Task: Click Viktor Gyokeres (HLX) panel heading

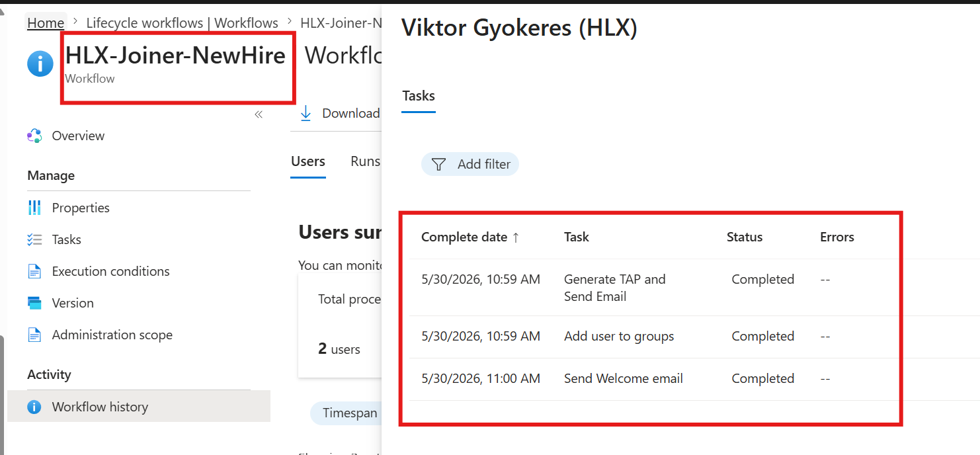Action: pos(519,28)
